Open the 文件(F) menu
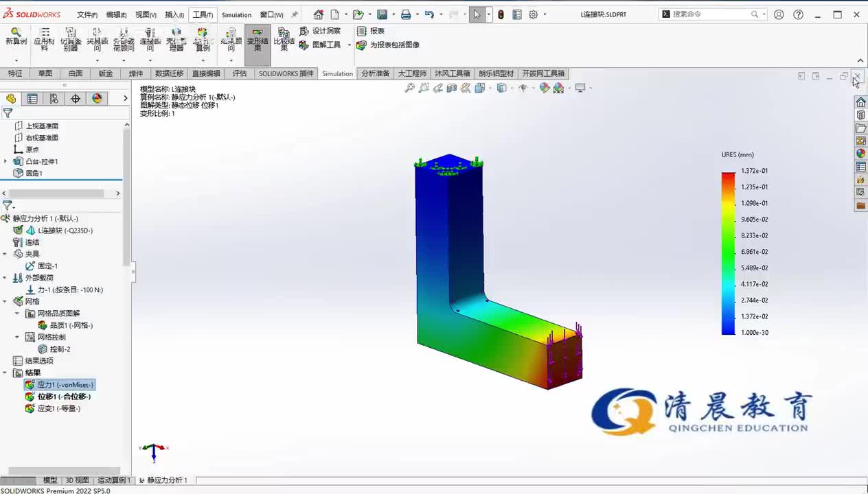The height and width of the screenshot is (494, 868). [87, 14]
